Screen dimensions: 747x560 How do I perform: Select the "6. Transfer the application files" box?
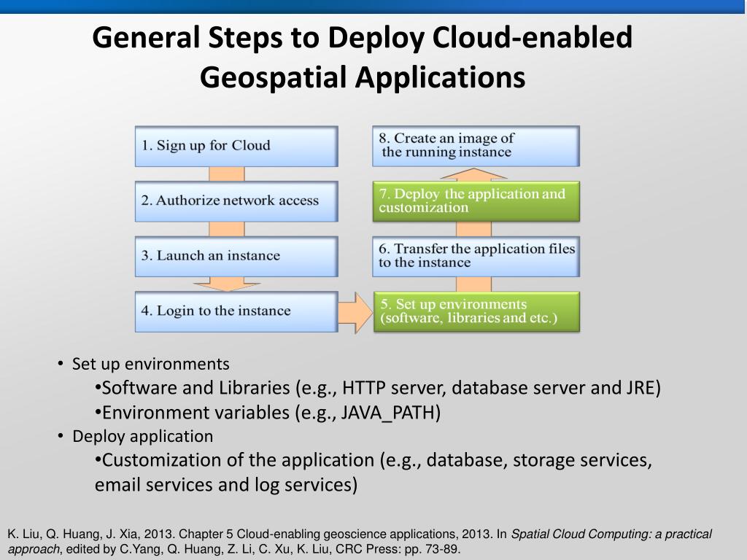pyautogui.click(x=476, y=256)
